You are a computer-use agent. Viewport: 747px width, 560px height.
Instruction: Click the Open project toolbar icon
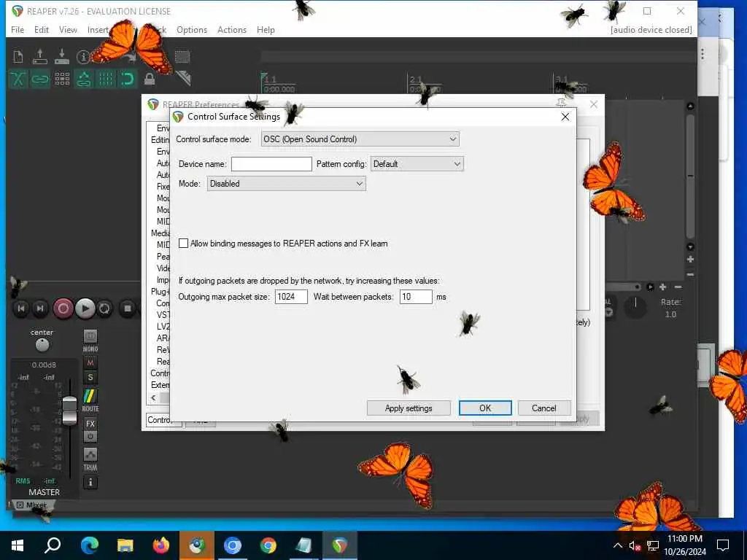coord(40,57)
